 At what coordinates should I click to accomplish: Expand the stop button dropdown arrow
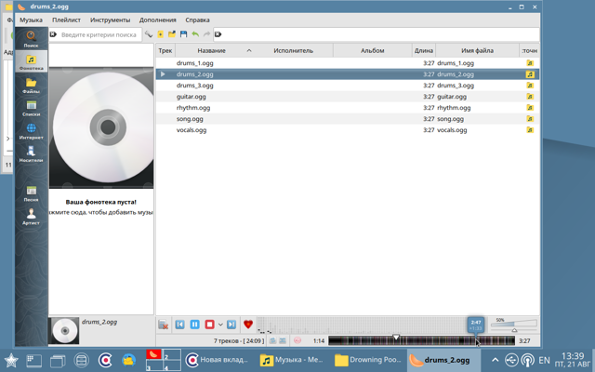tap(220, 325)
